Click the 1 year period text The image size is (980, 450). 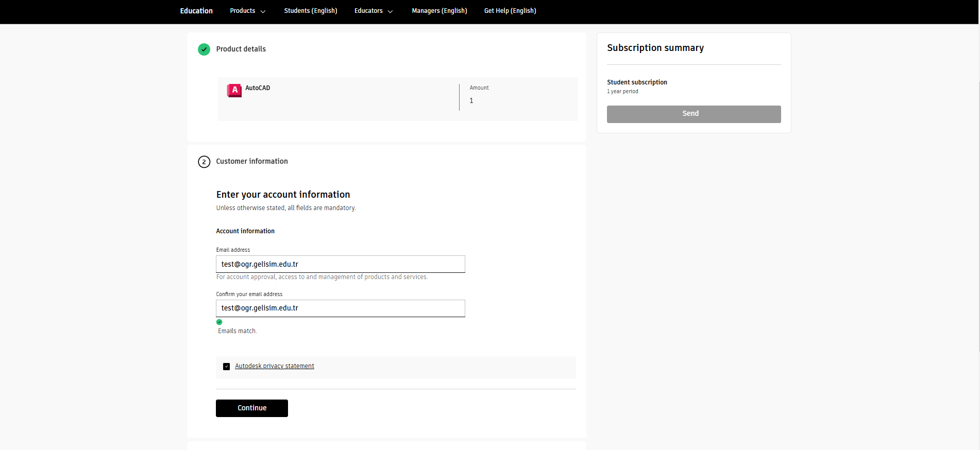(x=622, y=92)
